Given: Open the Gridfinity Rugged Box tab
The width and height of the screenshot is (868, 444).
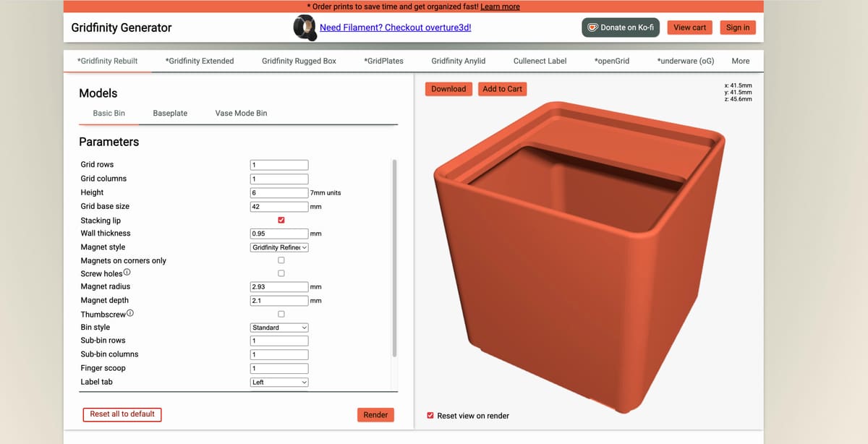Looking at the screenshot, I should click(x=299, y=61).
